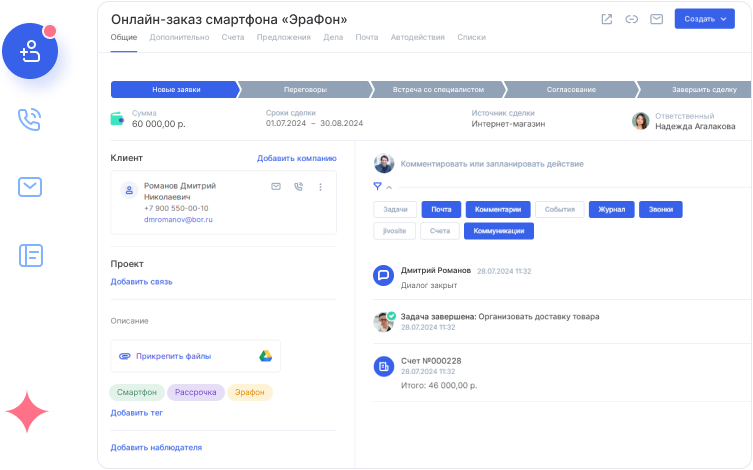Click the Добавить компанию link
The image size is (753, 470).
pyautogui.click(x=296, y=158)
